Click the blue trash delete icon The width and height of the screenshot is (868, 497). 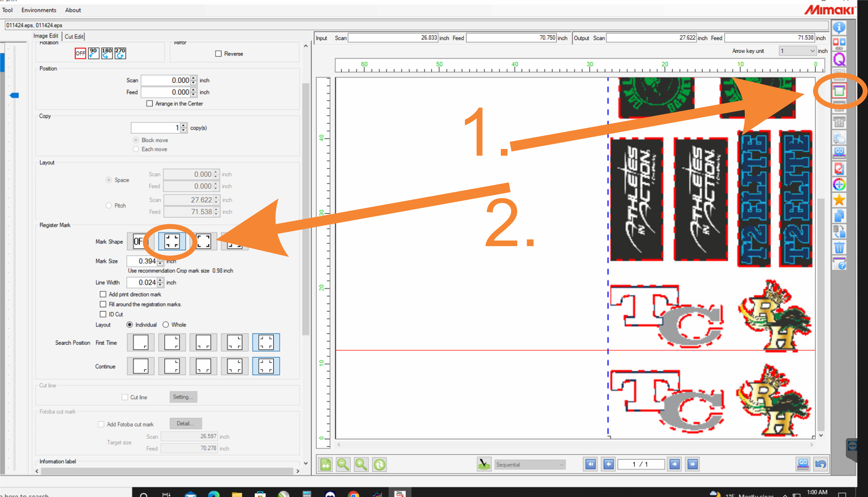839,248
